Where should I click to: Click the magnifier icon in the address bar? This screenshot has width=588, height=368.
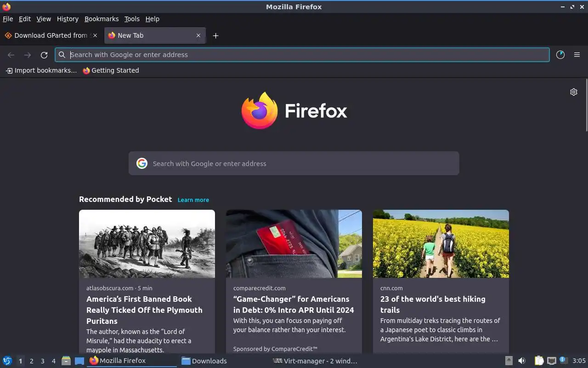[x=62, y=55]
